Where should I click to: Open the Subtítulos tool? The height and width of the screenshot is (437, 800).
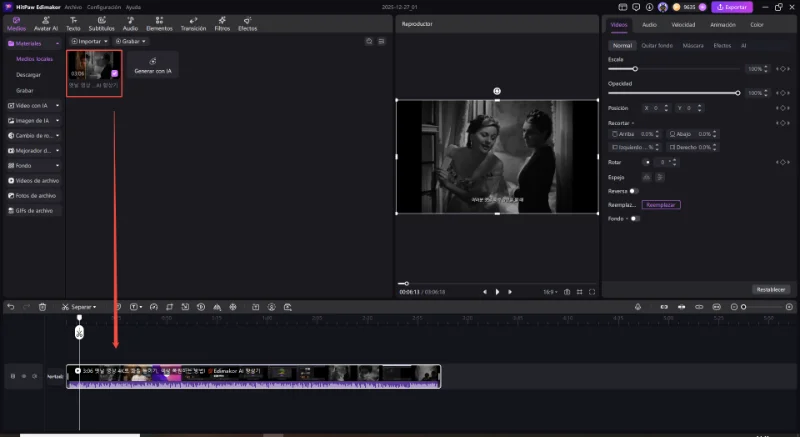pyautogui.click(x=101, y=25)
